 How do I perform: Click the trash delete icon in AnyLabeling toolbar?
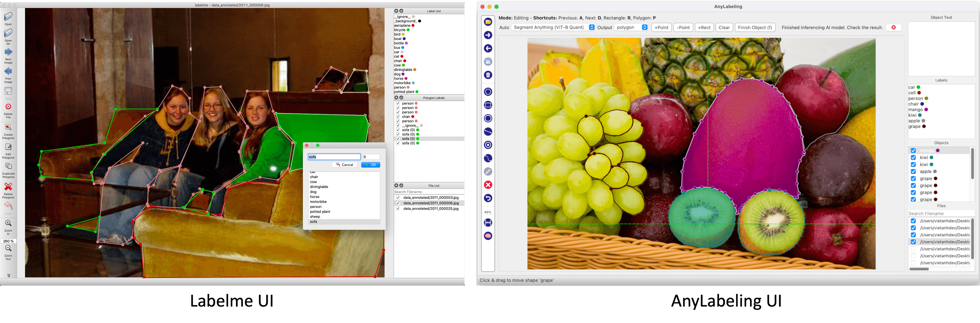(x=488, y=75)
